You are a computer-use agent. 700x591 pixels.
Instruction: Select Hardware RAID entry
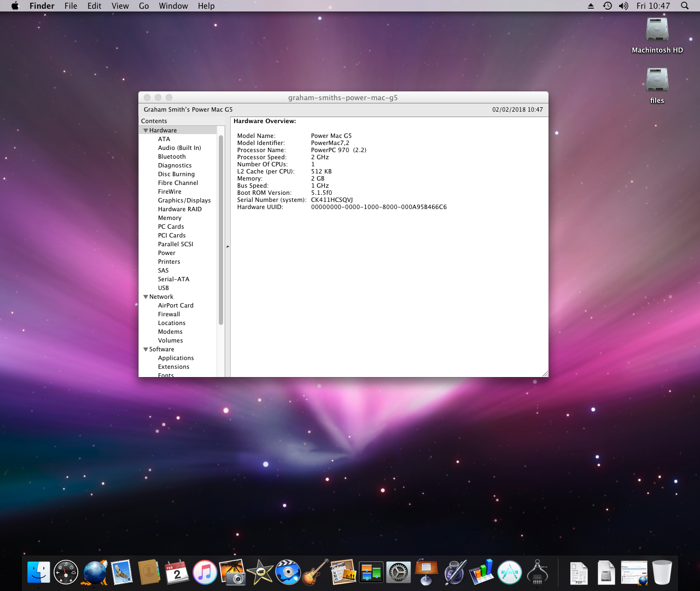[x=180, y=209]
